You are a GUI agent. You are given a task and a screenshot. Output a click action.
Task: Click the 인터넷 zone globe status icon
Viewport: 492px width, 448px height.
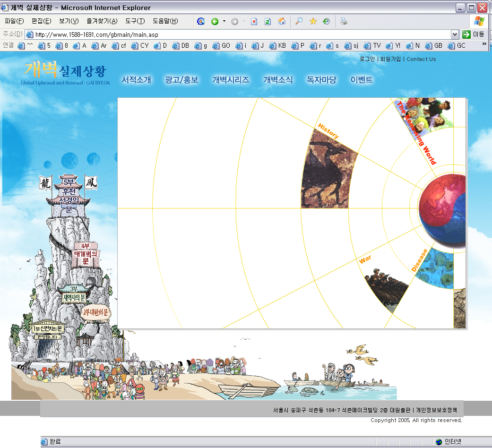pos(439,442)
